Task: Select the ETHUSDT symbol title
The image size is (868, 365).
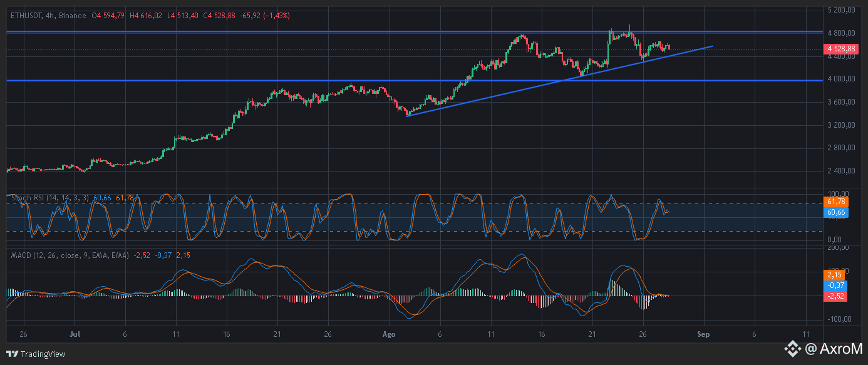Action: tap(26, 16)
